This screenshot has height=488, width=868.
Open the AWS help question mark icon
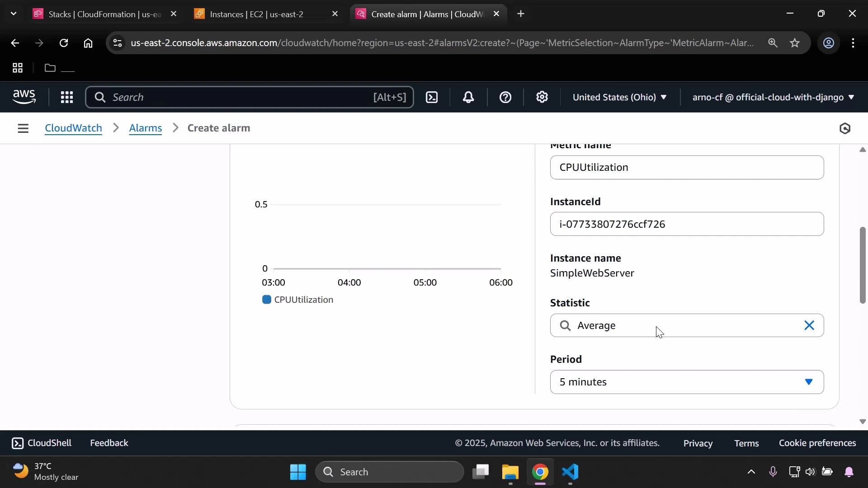(505, 97)
